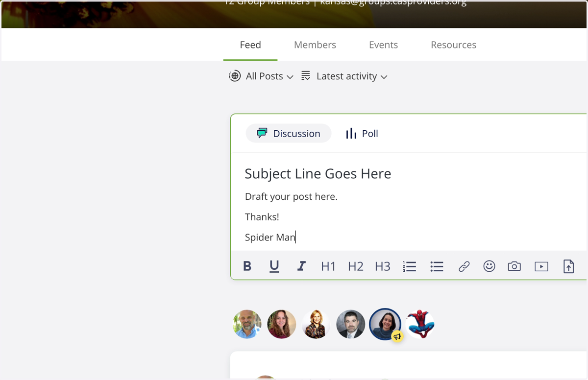Apply H3 heading style

(383, 266)
